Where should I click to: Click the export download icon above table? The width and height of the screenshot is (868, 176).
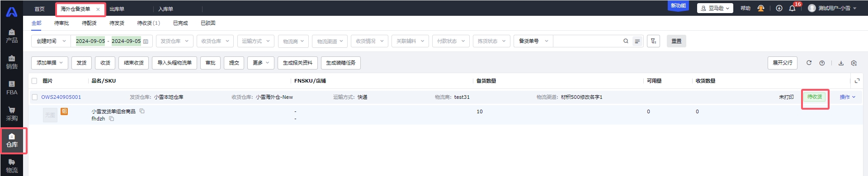(841, 63)
